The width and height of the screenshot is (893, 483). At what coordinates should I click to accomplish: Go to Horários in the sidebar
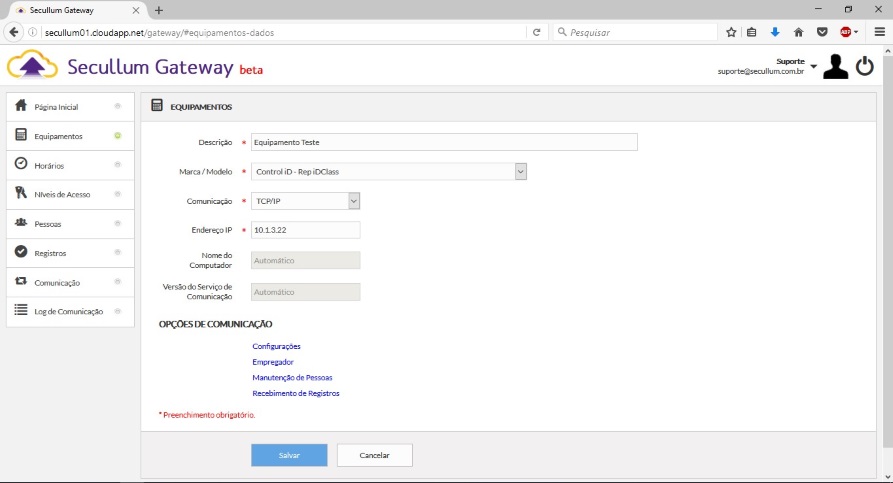[x=69, y=165]
